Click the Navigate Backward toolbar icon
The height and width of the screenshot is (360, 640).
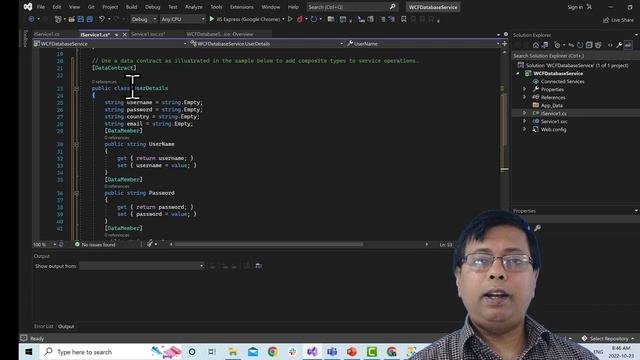tap(31, 19)
